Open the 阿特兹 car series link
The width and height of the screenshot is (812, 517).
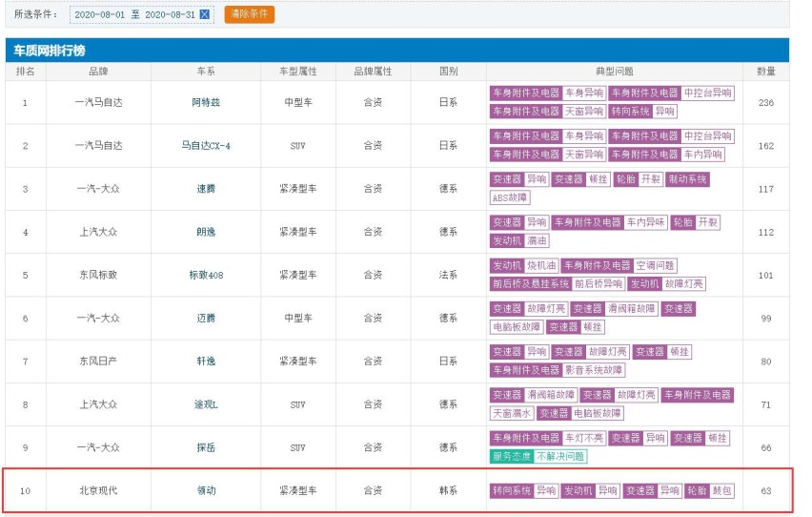tap(206, 103)
